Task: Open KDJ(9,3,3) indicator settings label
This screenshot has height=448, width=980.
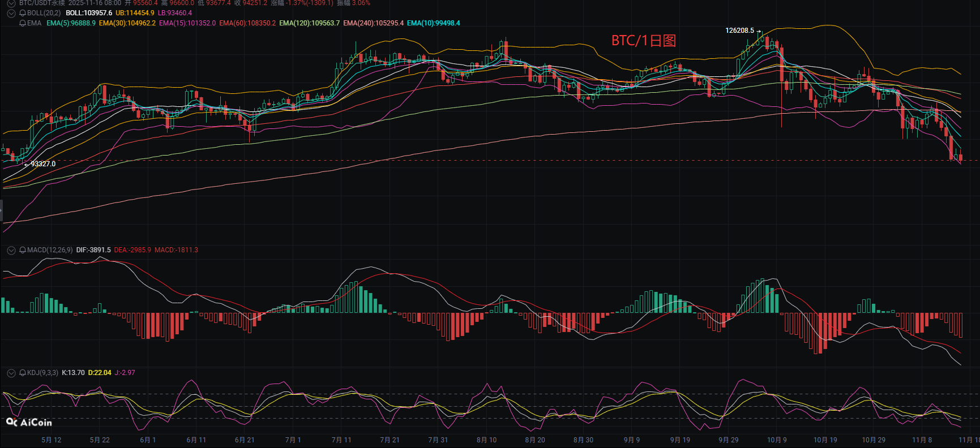Action: pos(42,373)
